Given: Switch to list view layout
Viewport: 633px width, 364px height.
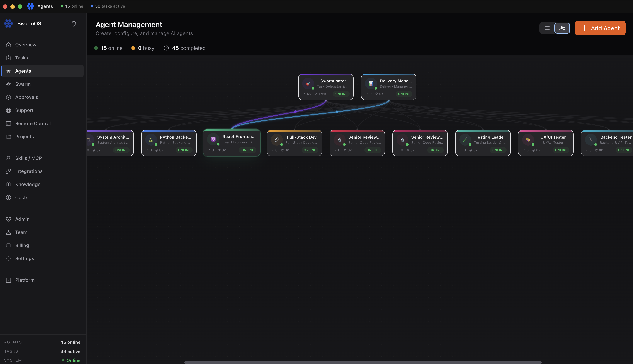Looking at the screenshot, I should (x=547, y=28).
